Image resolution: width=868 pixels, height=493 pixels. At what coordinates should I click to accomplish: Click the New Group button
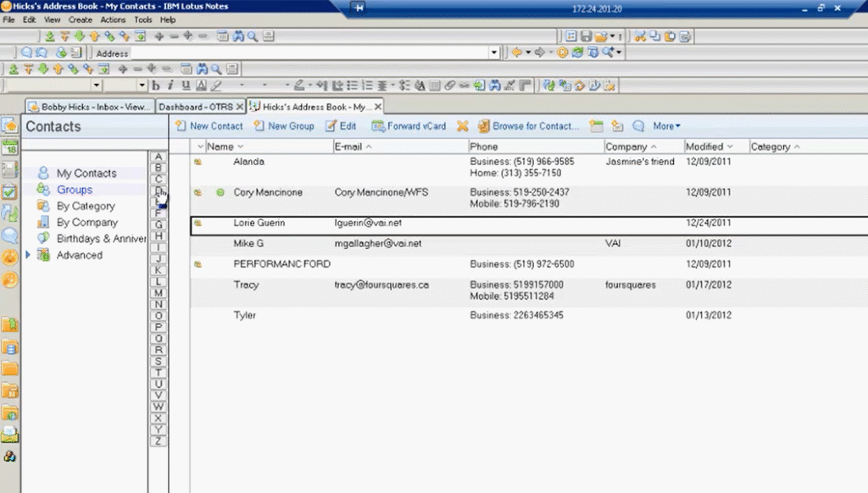pyautogui.click(x=283, y=126)
